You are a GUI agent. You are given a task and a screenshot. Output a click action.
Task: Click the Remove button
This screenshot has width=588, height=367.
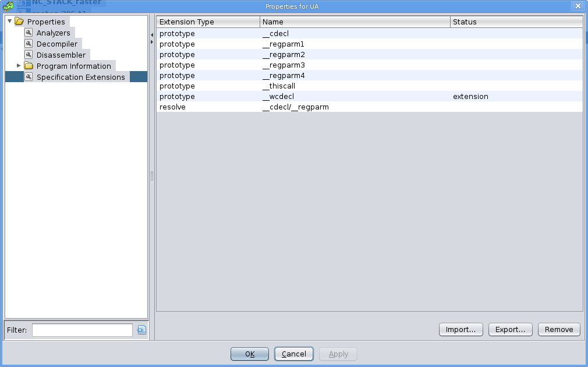(559, 330)
